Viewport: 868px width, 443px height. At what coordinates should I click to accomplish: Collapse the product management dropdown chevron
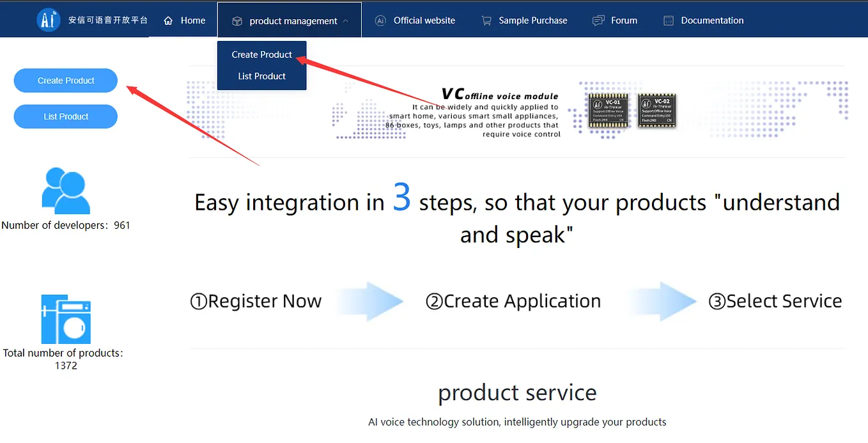coord(346,20)
